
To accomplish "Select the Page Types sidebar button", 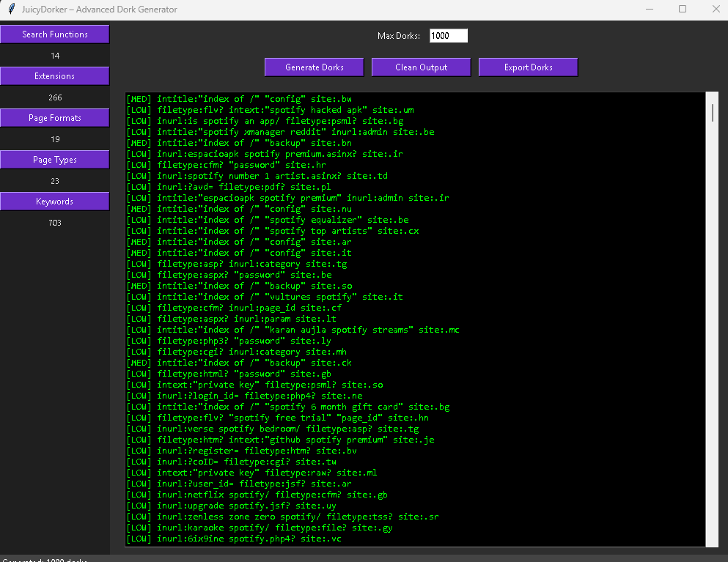I will click(55, 160).
